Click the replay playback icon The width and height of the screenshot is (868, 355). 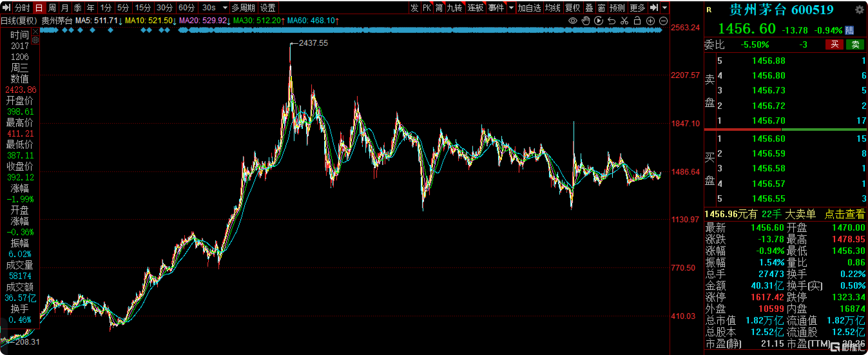(x=598, y=21)
